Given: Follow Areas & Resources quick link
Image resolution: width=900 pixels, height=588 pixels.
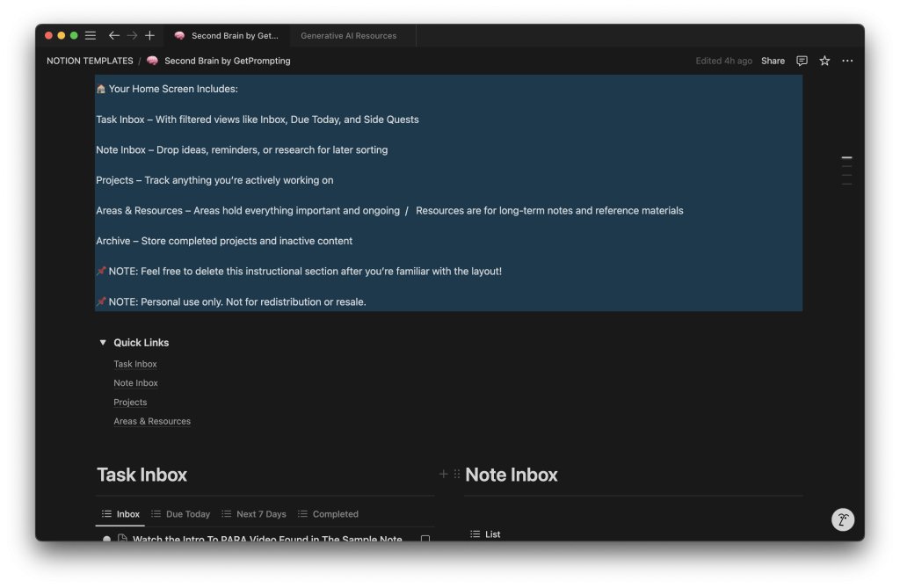Looking at the screenshot, I should coord(152,422).
